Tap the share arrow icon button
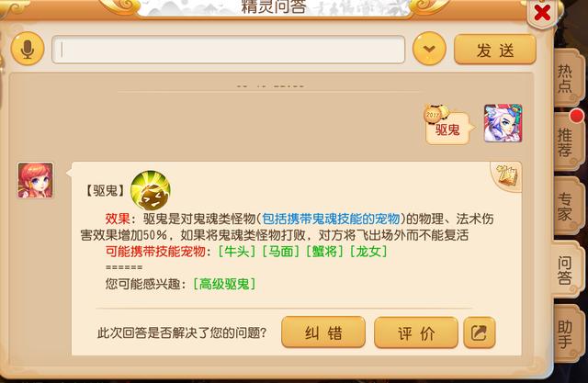Image resolution: width=588 pixels, height=383 pixels. pos(480,332)
